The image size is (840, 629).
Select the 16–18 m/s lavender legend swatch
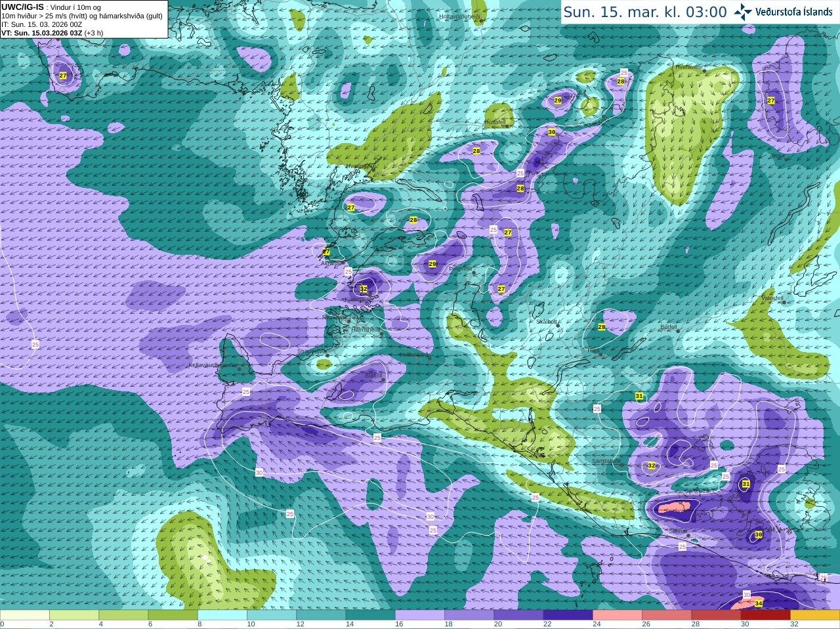420,615
